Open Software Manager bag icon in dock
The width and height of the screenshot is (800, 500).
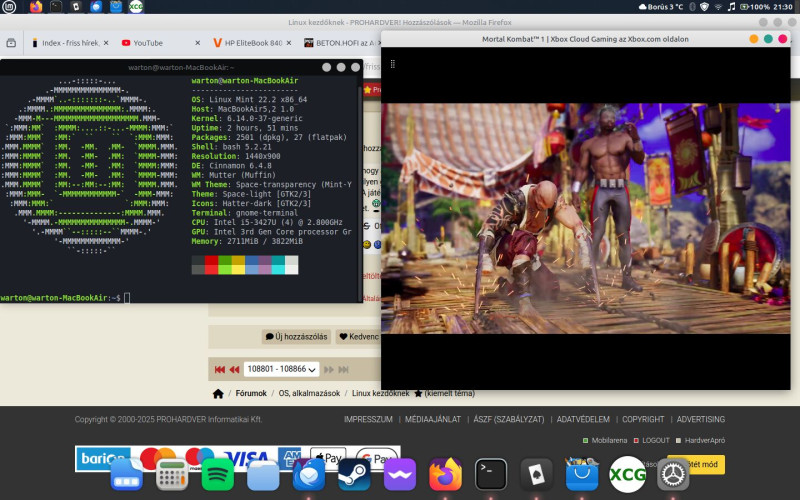point(582,474)
